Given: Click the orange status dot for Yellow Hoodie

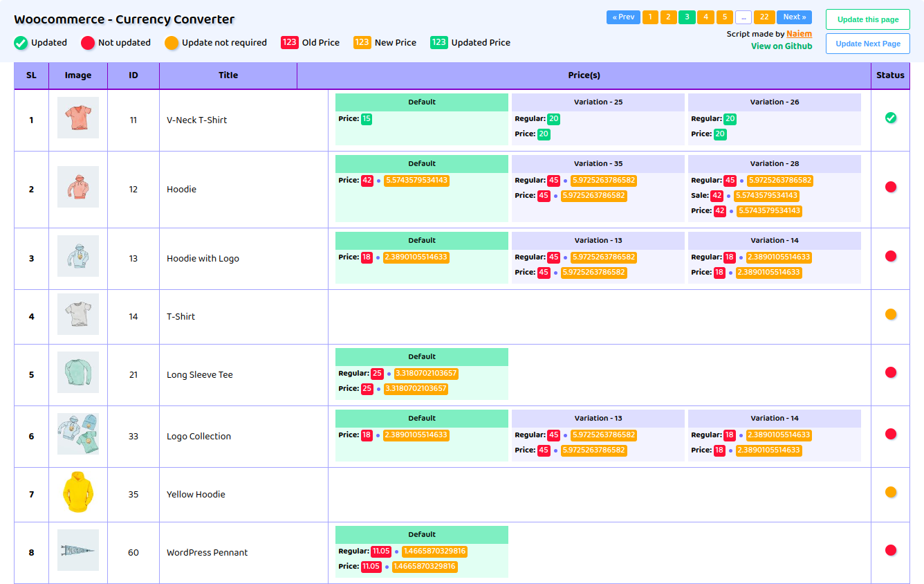Looking at the screenshot, I should point(891,492).
